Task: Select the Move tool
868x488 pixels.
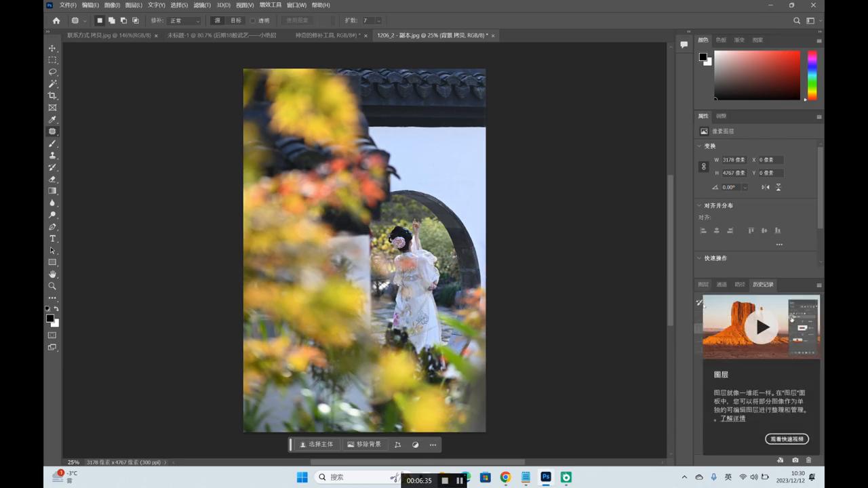Action: [52, 48]
